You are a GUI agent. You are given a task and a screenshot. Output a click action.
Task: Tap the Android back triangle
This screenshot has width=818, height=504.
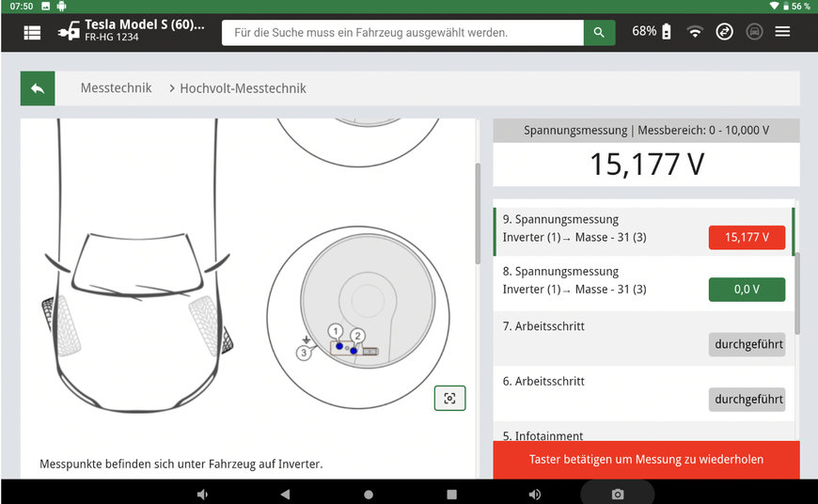coord(285,494)
